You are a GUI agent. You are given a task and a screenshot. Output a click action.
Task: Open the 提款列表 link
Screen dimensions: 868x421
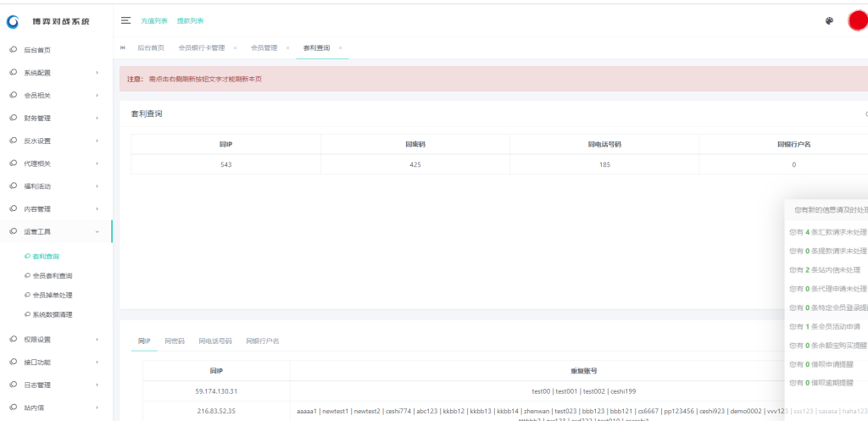point(190,20)
